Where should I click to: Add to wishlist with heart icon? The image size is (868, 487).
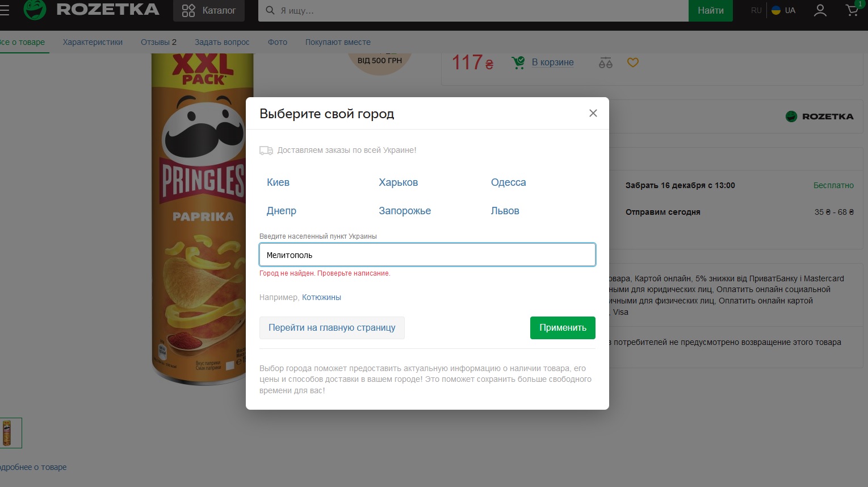[x=633, y=63]
